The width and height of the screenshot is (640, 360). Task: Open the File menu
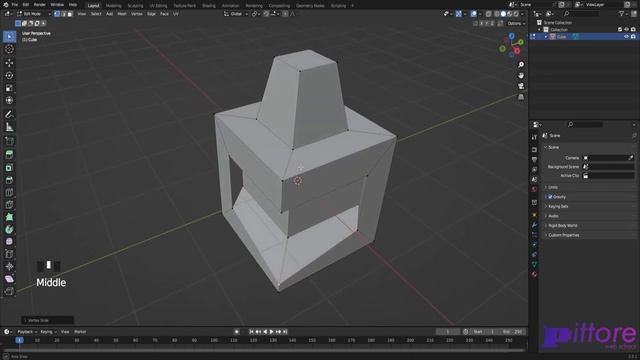15,5
